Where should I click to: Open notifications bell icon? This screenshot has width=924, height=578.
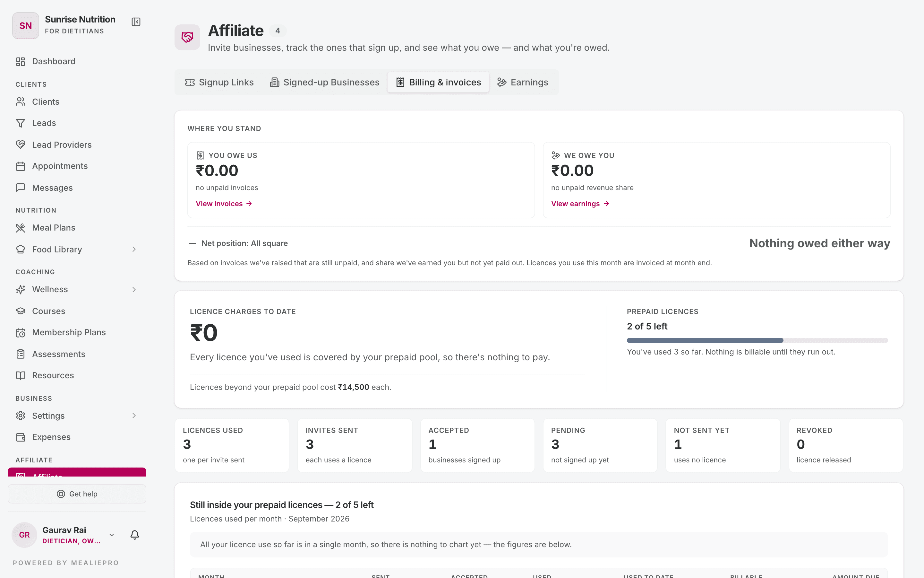tap(135, 535)
